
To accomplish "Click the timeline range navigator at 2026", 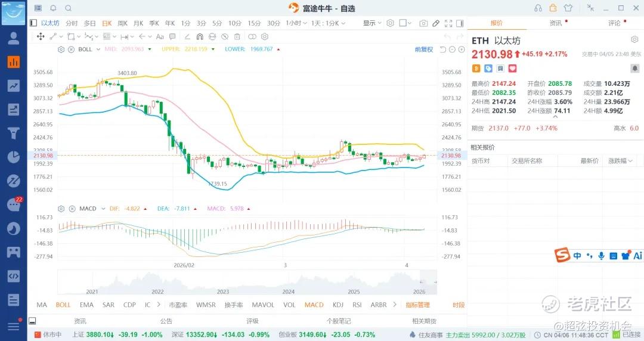I will 419,292.
